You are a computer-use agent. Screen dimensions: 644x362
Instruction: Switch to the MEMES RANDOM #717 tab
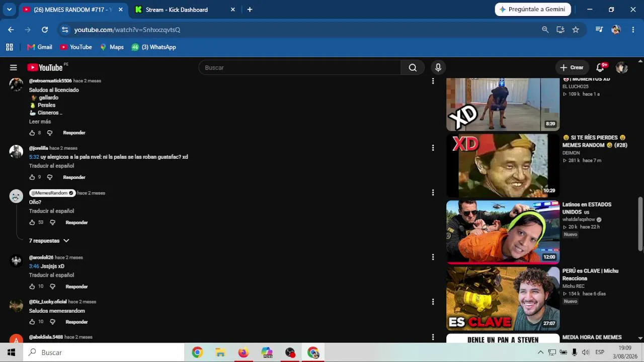click(73, 10)
